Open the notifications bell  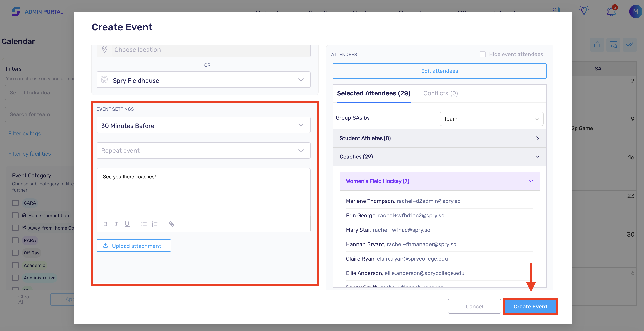612,11
